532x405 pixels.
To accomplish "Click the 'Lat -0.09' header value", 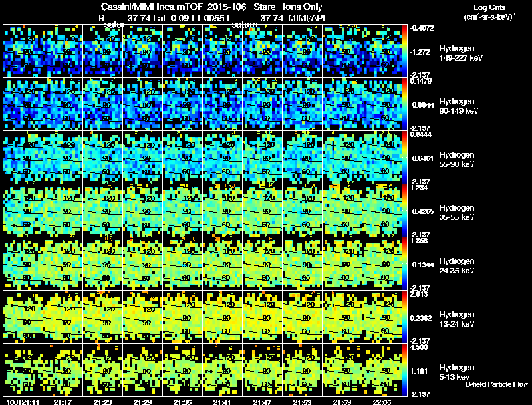I will pyautogui.click(x=172, y=19).
